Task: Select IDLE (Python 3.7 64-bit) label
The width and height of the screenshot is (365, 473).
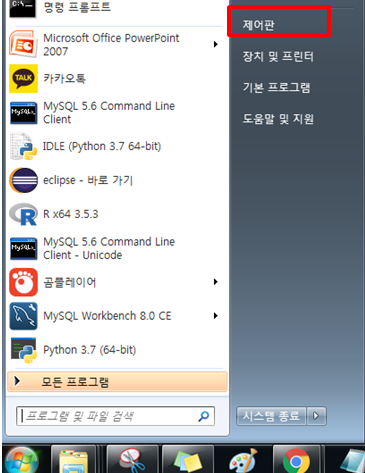Action: coord(102,146)
